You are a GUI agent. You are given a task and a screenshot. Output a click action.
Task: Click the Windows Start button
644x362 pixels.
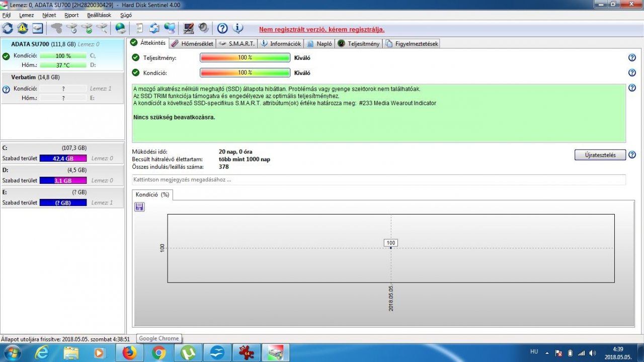tap(12, 353)
